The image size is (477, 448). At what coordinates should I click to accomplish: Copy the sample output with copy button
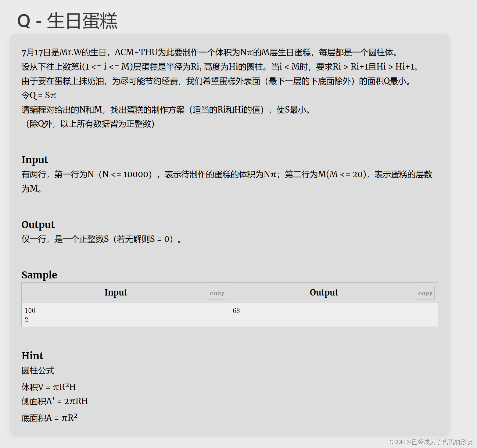(425, 293)
